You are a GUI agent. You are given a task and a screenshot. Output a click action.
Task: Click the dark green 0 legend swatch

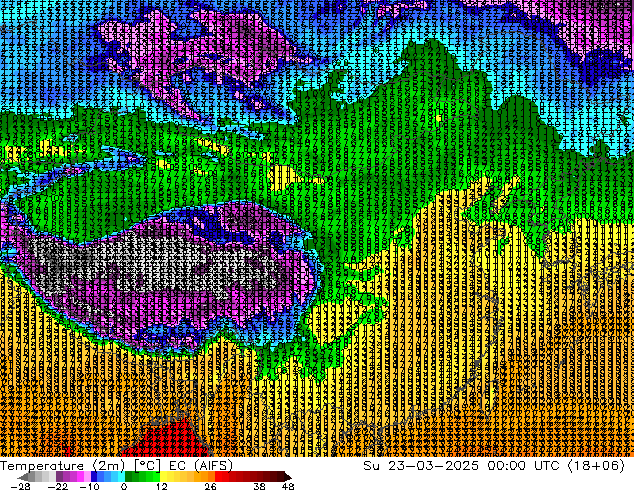[129, 477]
